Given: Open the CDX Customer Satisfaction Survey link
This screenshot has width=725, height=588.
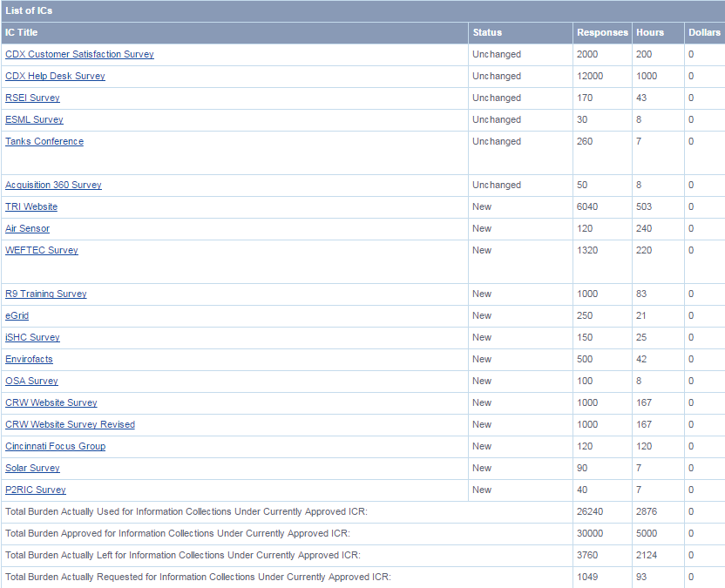Looking at the screenshot, I should [79, 54].
